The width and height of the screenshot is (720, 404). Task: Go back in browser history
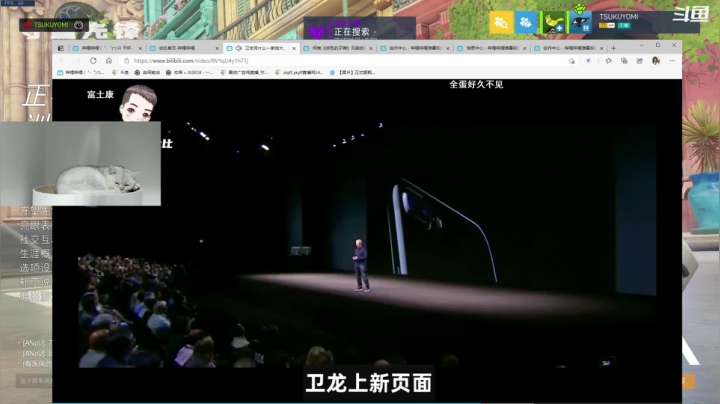point(62,61)
